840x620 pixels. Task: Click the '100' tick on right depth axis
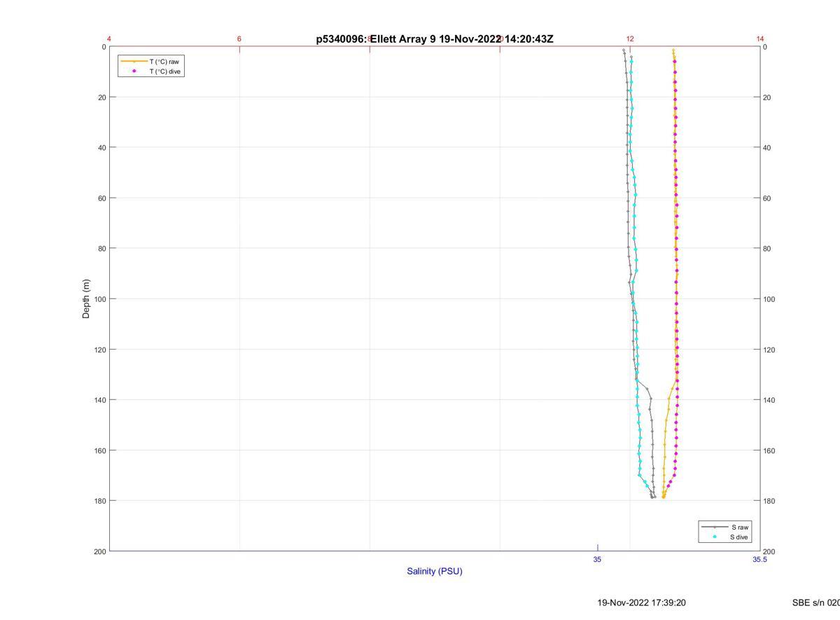pos(770,299)
